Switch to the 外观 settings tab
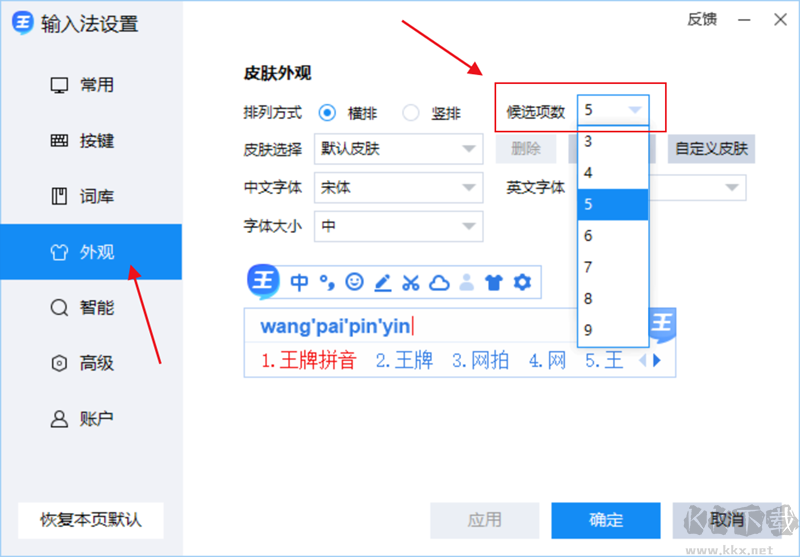The width and height of the screenshot is (800, 557). click(x=91, y=252)
